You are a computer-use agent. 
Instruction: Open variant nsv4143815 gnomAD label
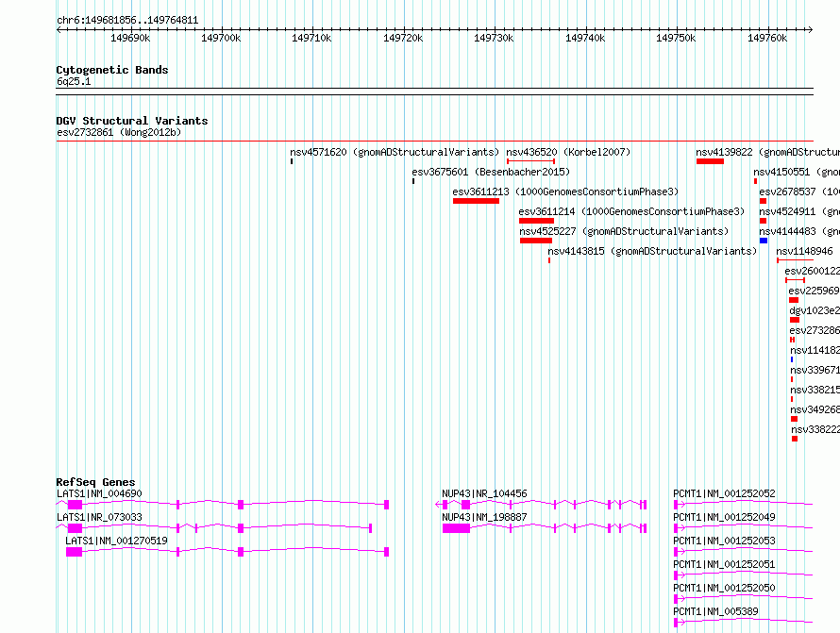click(x=652, y=251)
